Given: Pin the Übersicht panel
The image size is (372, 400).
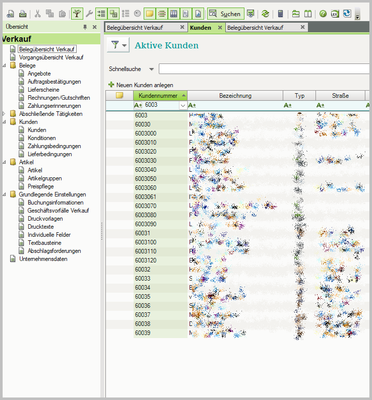Looking at the screenshot, I should click(x=85, y=27).
